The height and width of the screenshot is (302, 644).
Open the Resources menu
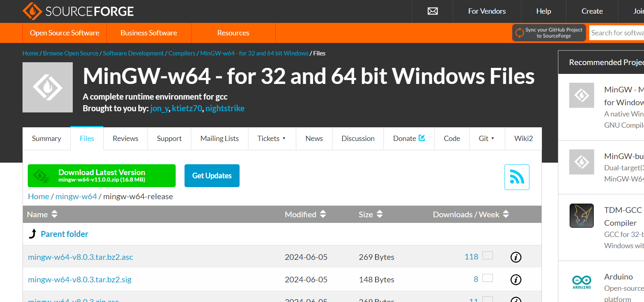[233, 33]
